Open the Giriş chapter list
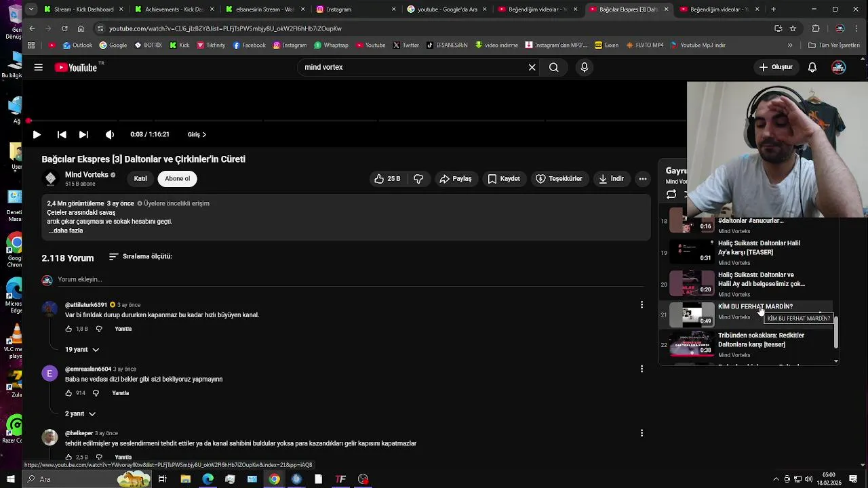The width and height of the screenshot is (868, 488). tap(197, 134)
